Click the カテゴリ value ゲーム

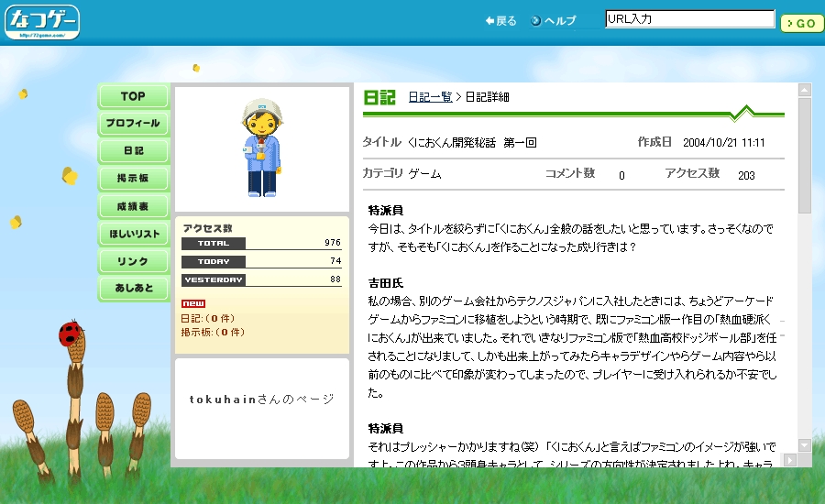pos(424,173)
